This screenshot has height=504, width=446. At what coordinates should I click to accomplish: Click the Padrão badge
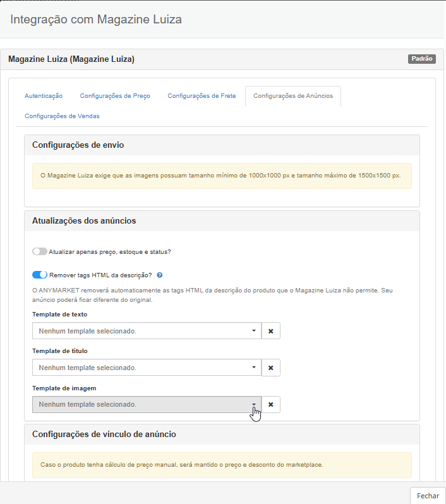coord(422,59)
